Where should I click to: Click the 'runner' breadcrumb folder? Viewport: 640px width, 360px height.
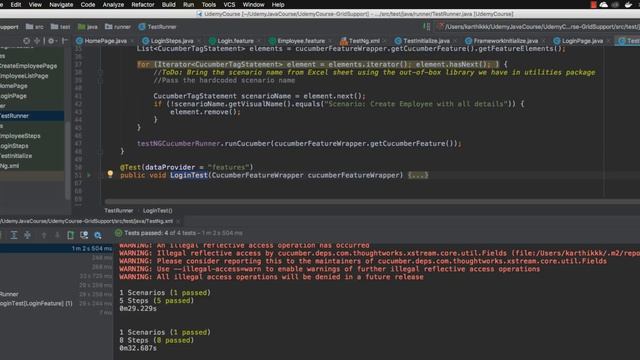(x=118, y=27)
